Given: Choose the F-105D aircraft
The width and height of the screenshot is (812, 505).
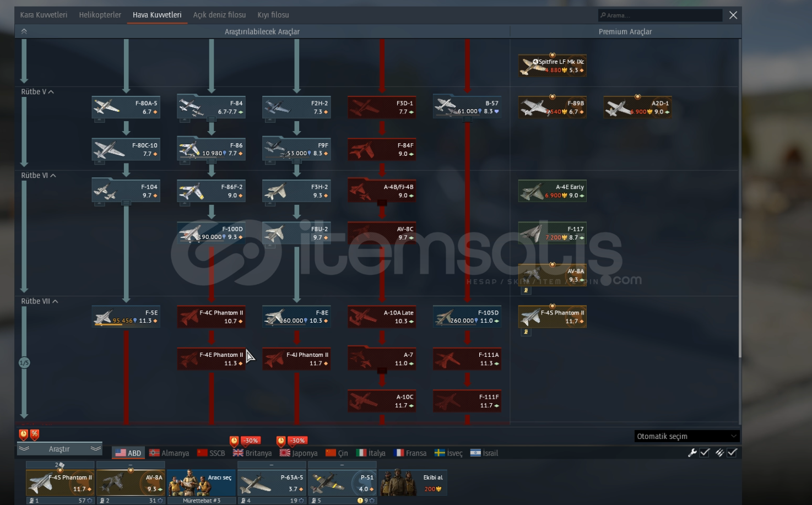Looking at the screenshot, I should [467, 317].
